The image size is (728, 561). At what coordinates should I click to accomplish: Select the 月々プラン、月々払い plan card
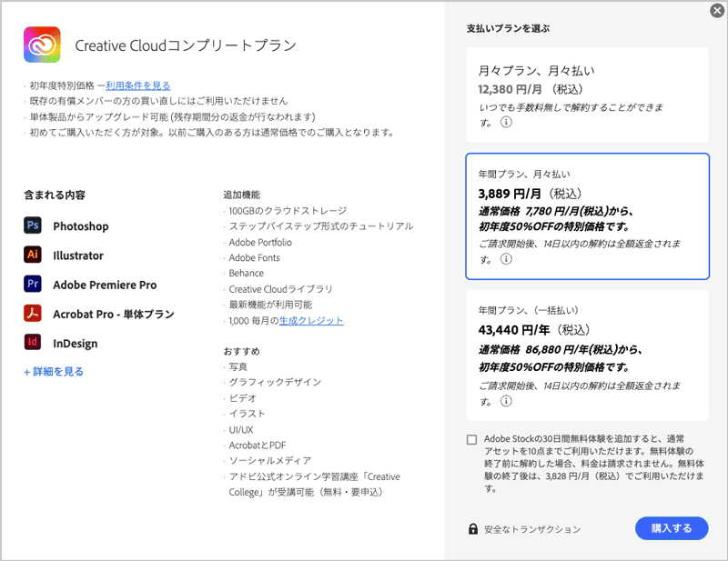[587, 95]
